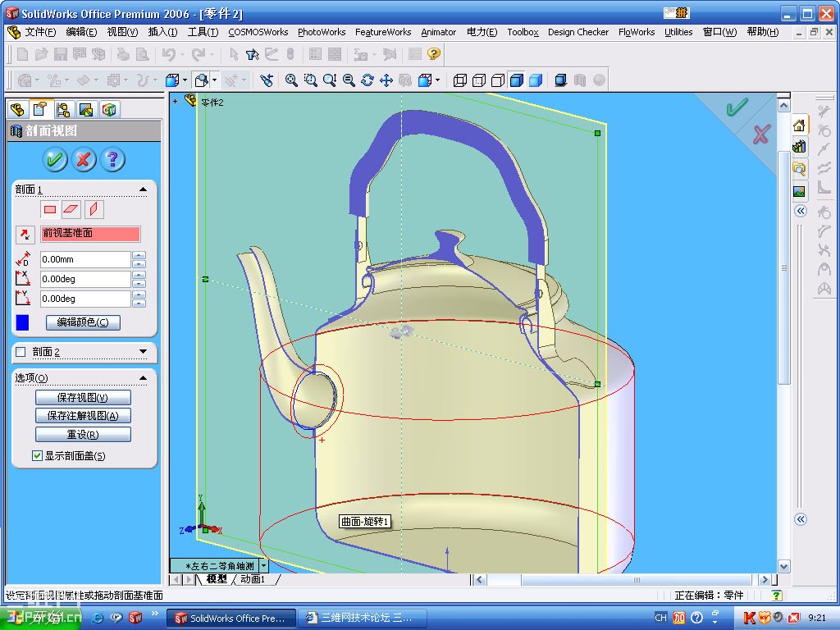
Task: Select the front plane section icon
Action: 50,209
